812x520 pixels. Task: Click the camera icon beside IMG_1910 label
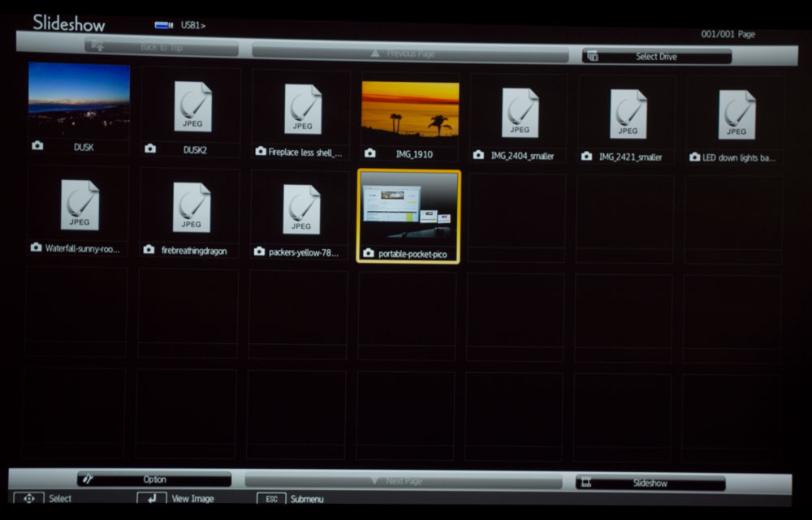[369, 153]
